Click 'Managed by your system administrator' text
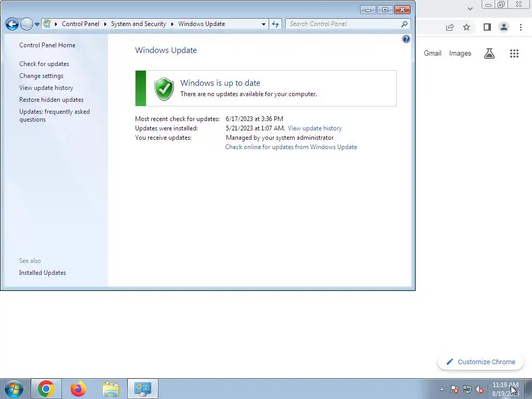Screen dimensions: 532x399 click(x=280, y=137)
